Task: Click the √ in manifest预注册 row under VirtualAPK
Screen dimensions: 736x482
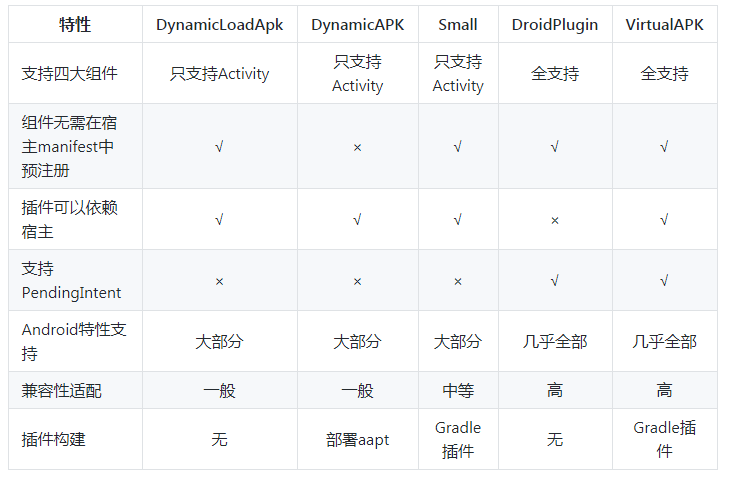Action: tap(664, 147)
